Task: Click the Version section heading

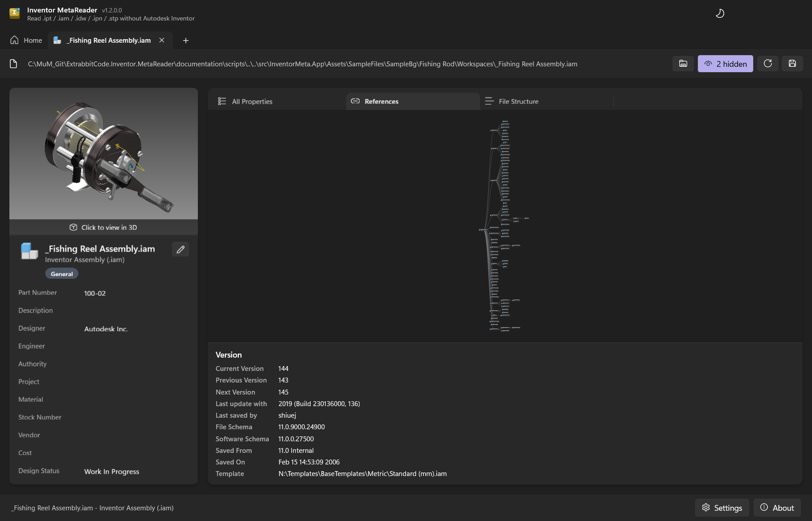Action: click(x=229, y=355)
